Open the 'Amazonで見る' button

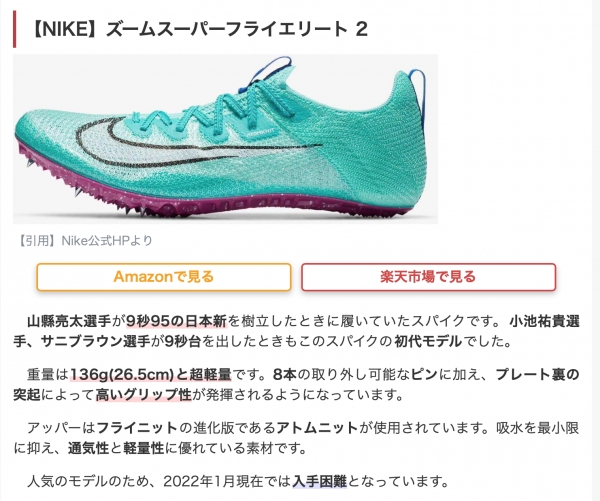(x=164, y=277)
